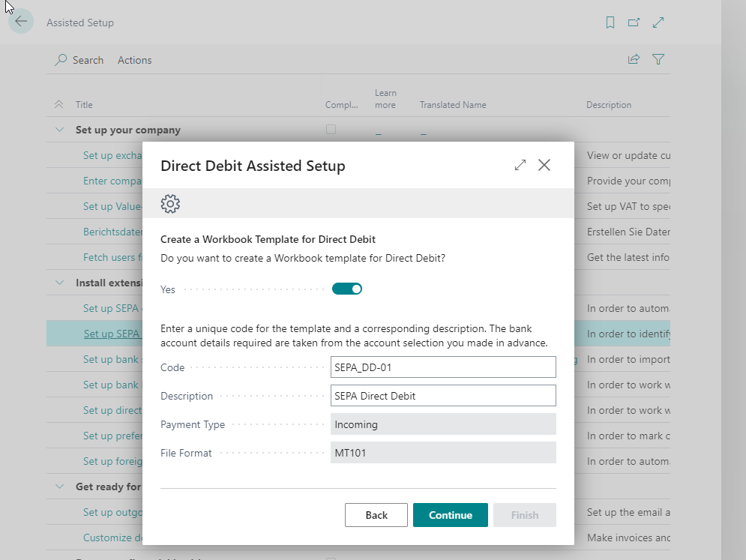
Task: Open the bookmark icon in the top bar
Action: [x=610, y=22]
